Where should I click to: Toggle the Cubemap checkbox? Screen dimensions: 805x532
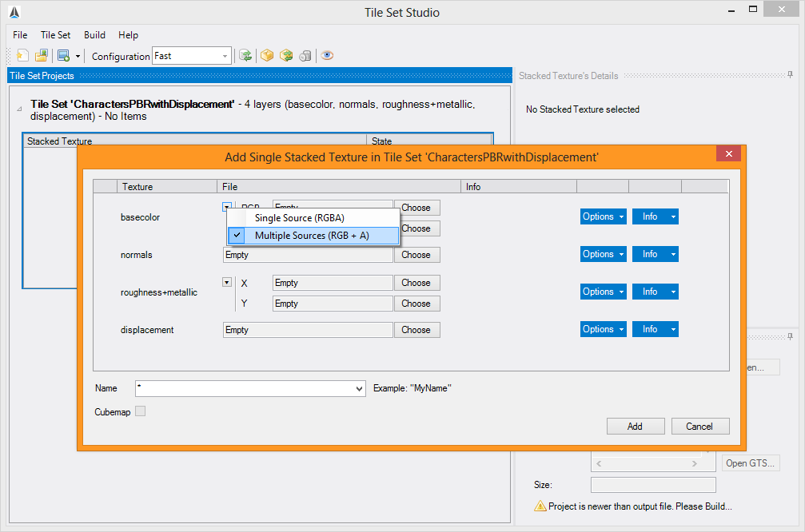point(140,411)
